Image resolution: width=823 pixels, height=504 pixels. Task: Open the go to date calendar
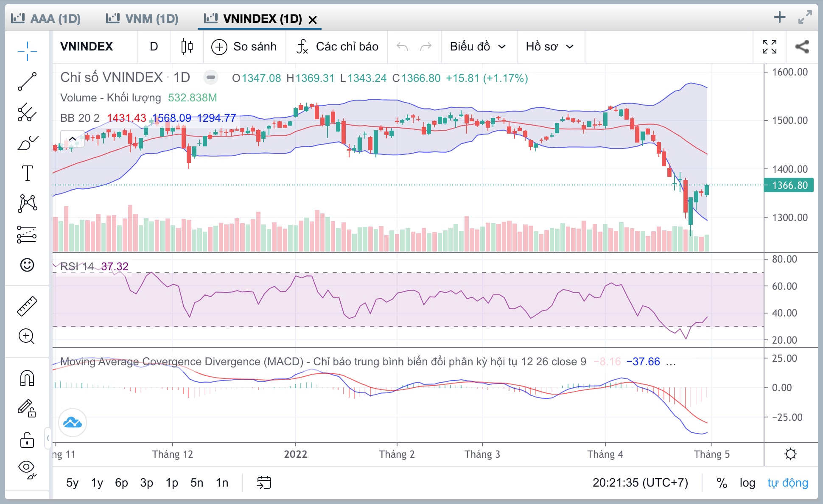[264, 483]
